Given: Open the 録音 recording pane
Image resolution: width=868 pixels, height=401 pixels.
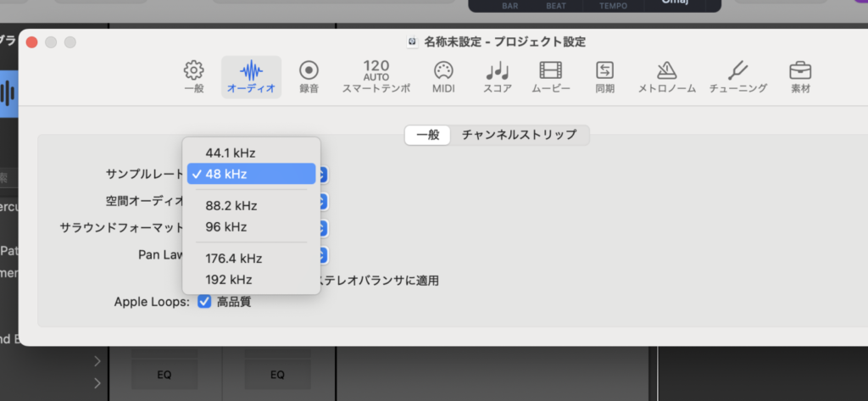Looking at the screenshot, I should click(x=309, y=76).
